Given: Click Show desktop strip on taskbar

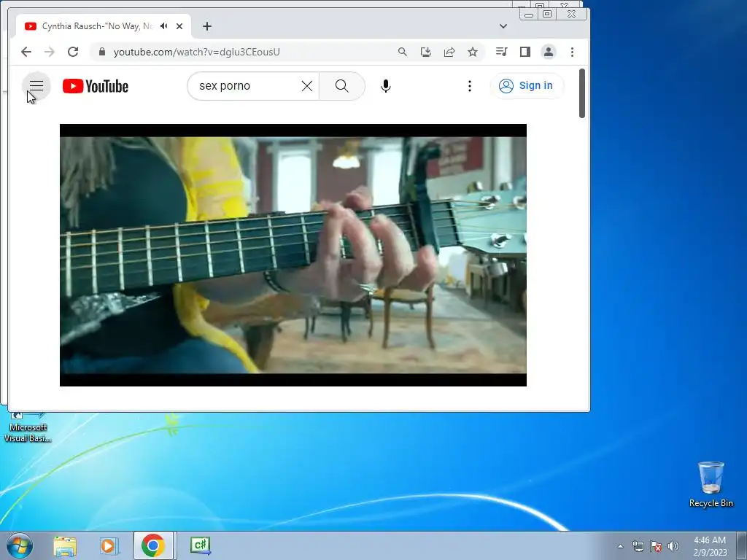Looking at the screenshot, I should point(742,545).
